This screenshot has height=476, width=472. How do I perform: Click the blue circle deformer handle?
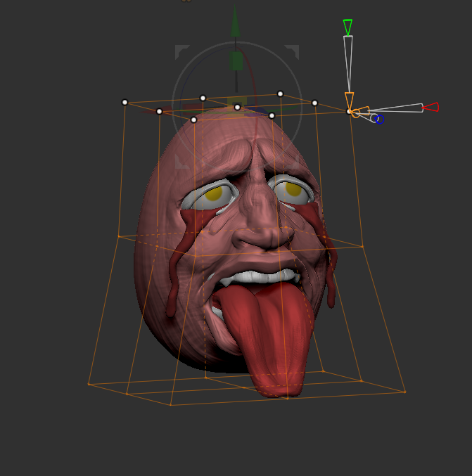(x=380, y=120)
